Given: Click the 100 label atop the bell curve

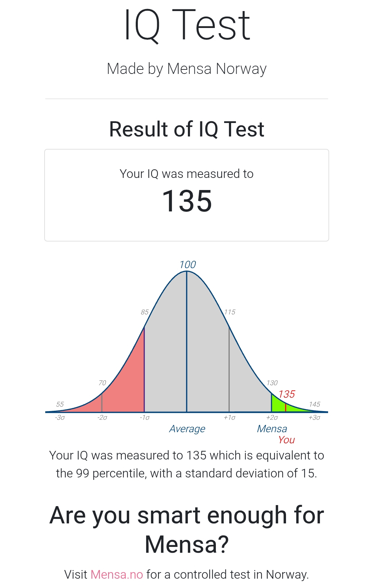Looking at the screenshot, I should pos(188,265).
